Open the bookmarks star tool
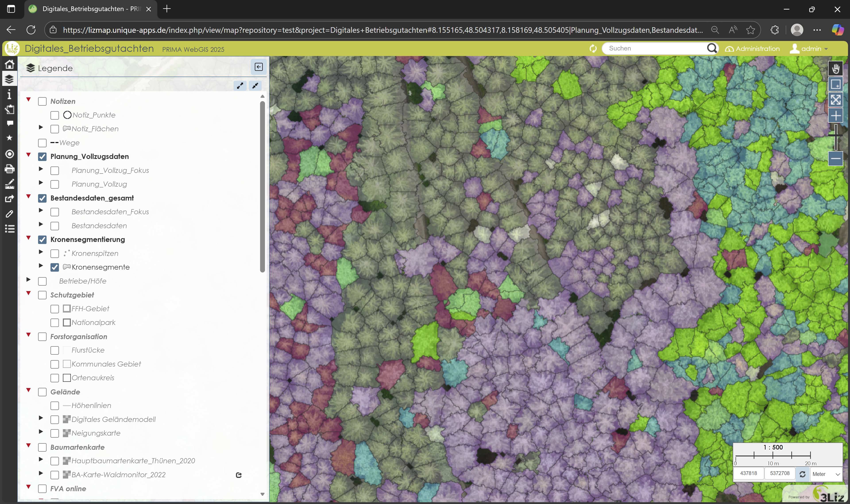Screen dimensions: 850x504 (x=10, y=138)
